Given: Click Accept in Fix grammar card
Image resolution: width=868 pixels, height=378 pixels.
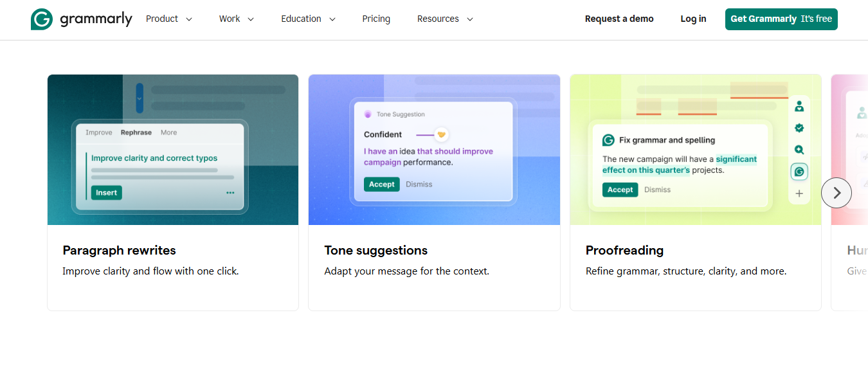Looking at the screenshot, I should tap(620, 190).
